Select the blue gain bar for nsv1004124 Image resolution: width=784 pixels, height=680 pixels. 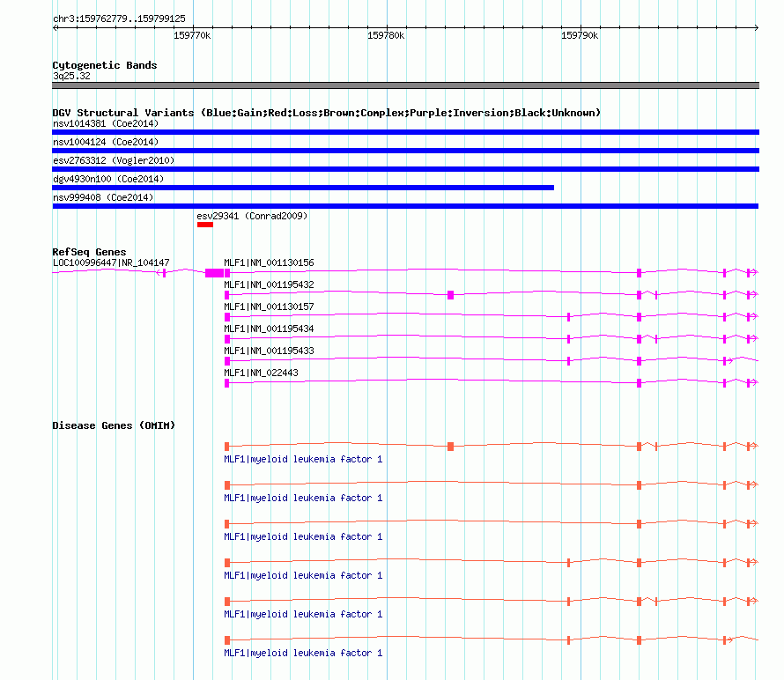(x=405, y=151)
